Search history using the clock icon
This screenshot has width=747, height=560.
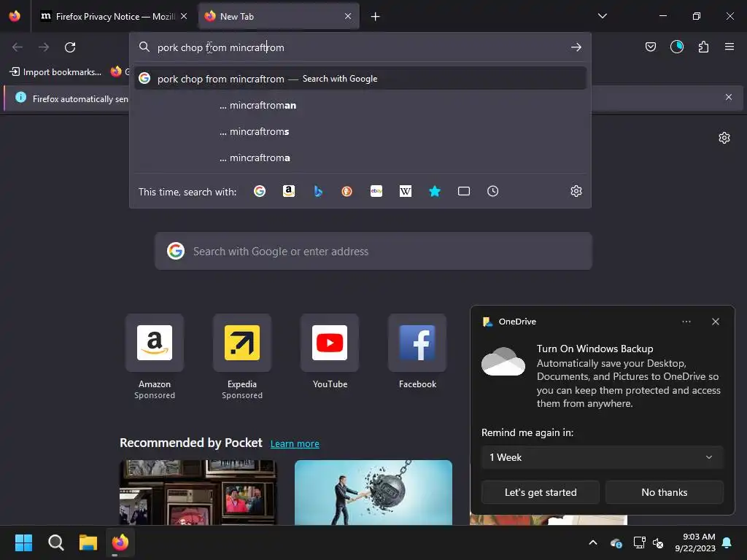(492, 192)
